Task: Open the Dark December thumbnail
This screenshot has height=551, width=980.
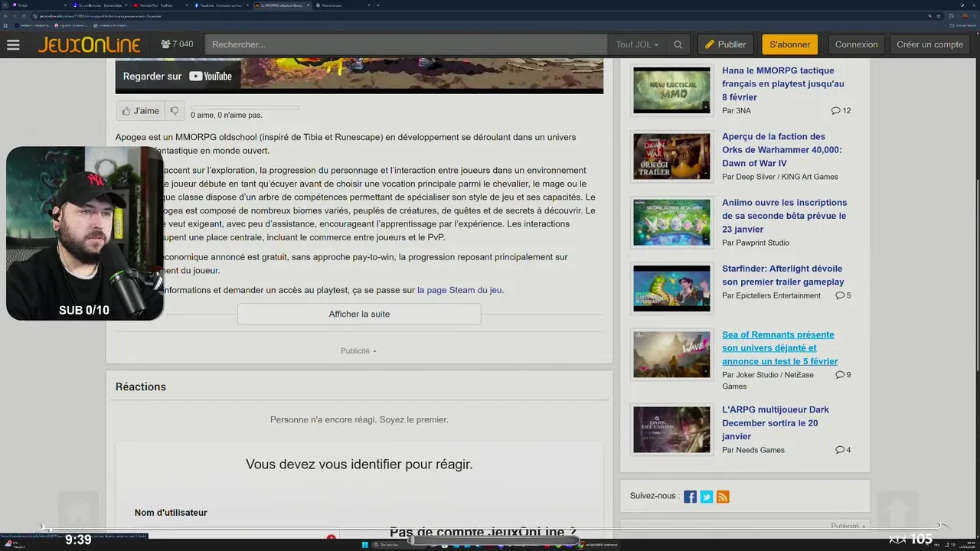Action: (x=671, y=429)
